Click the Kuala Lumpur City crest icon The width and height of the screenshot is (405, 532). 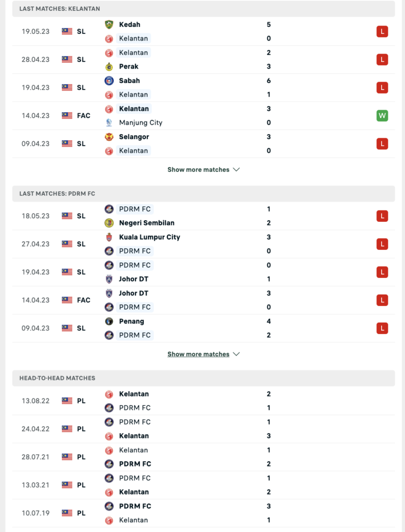109,237
